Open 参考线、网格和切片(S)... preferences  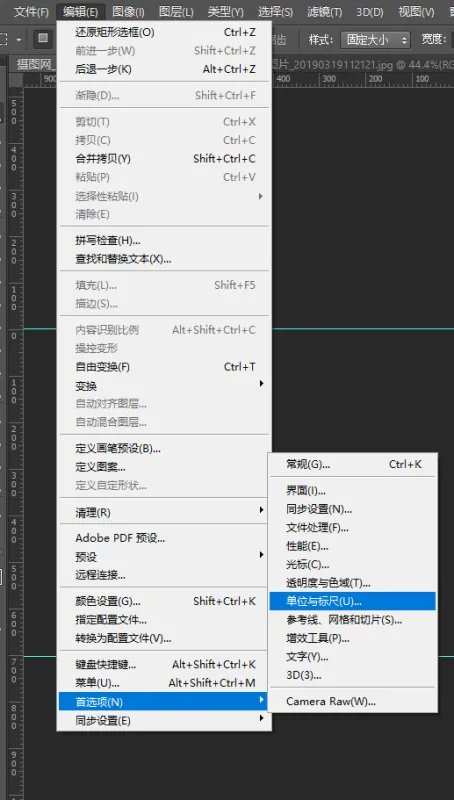coord(352,620)
